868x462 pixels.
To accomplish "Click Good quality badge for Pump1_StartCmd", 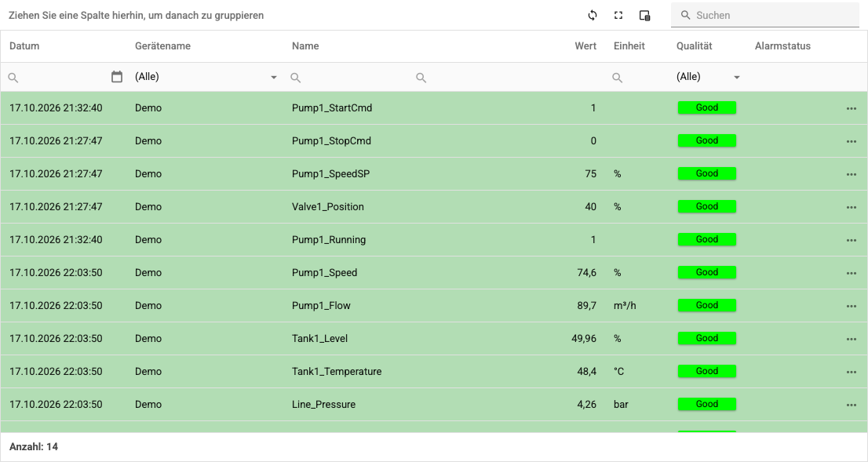I will (x=707, y=108).
